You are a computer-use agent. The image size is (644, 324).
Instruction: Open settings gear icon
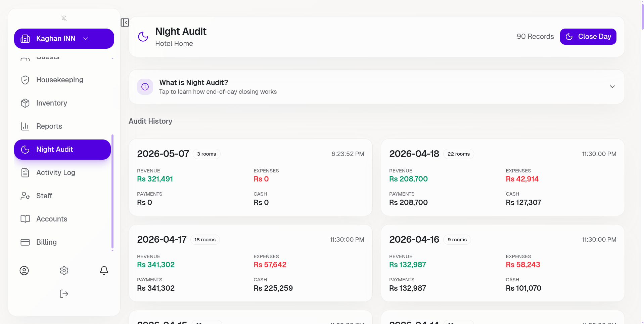[64, 271]
